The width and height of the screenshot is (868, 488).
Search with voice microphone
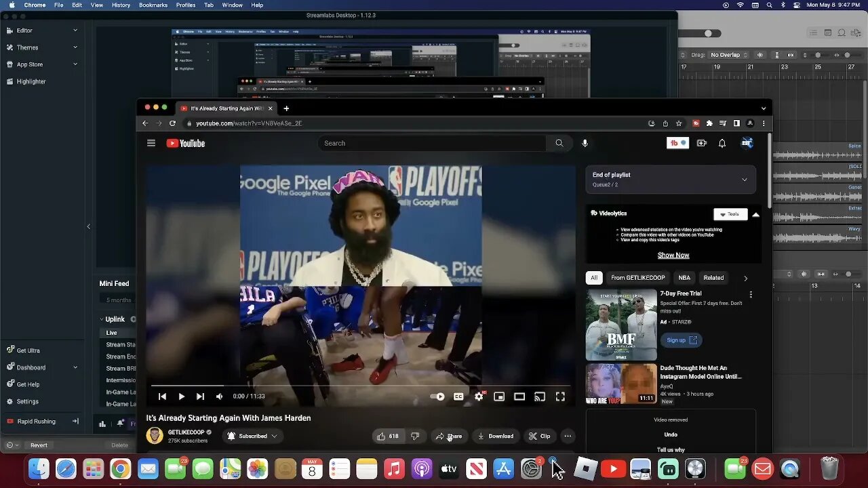(x=585, y=143)
